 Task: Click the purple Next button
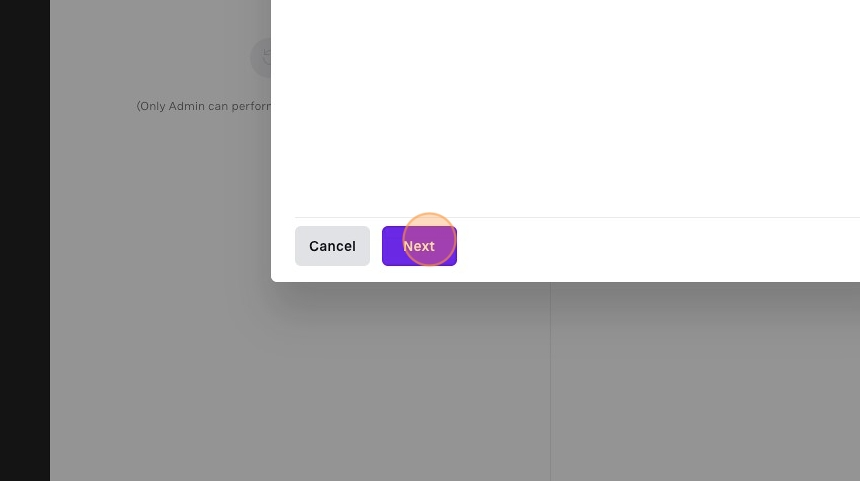pos(419,246)
